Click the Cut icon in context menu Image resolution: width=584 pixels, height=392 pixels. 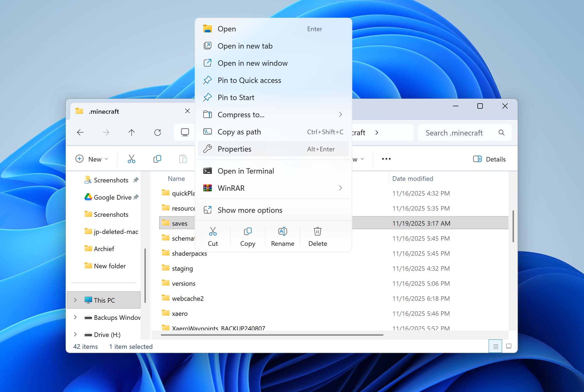(213, 231)
